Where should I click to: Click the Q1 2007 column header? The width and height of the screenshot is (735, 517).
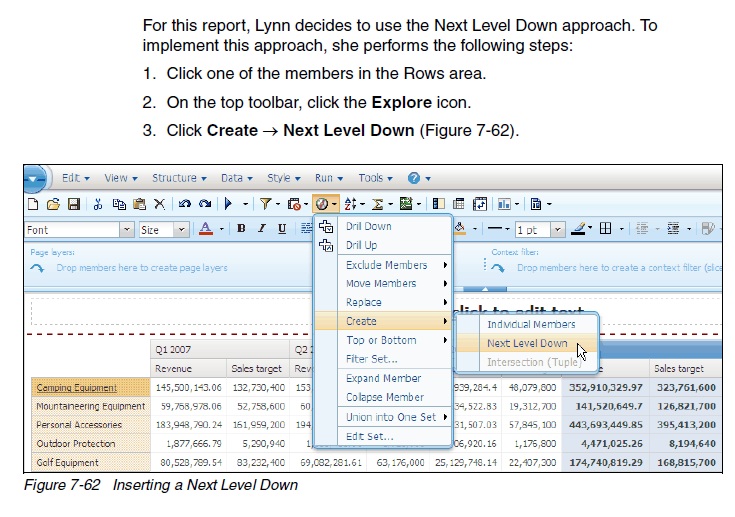click(x=220, y=350)
